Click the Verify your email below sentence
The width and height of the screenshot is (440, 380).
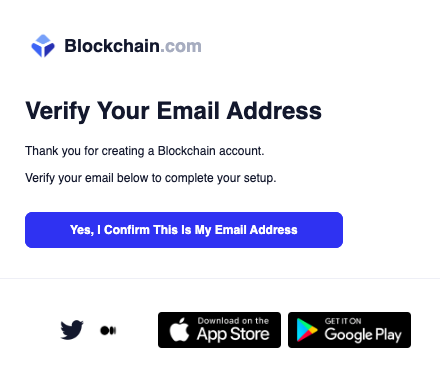tap(151, 178)
